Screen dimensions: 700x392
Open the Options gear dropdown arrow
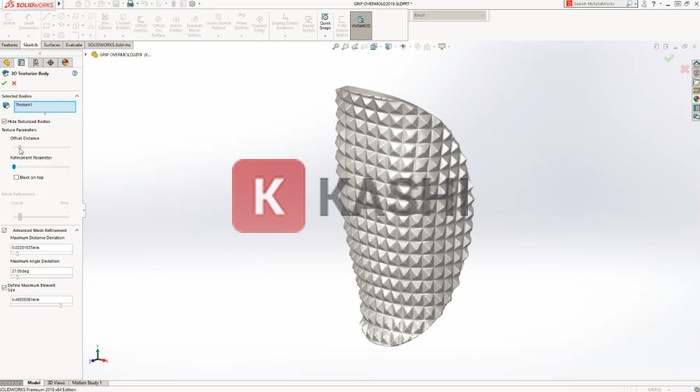pyautogui.click(x=199, y=4)
